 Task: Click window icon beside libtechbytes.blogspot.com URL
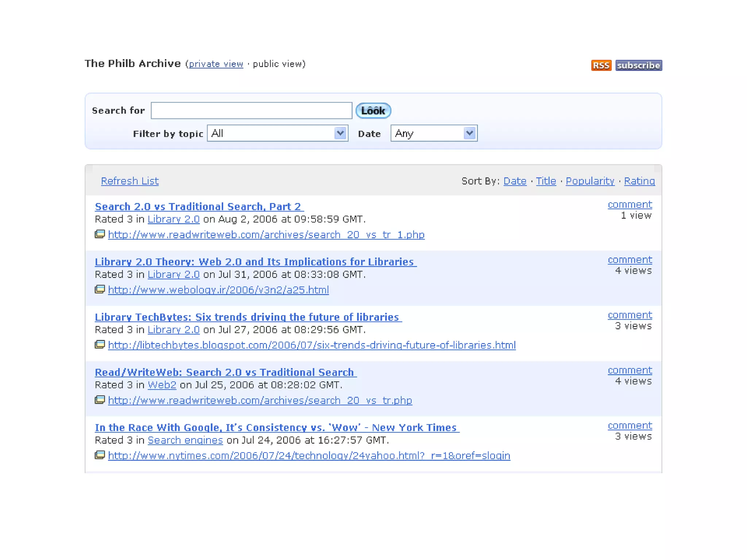100,345
